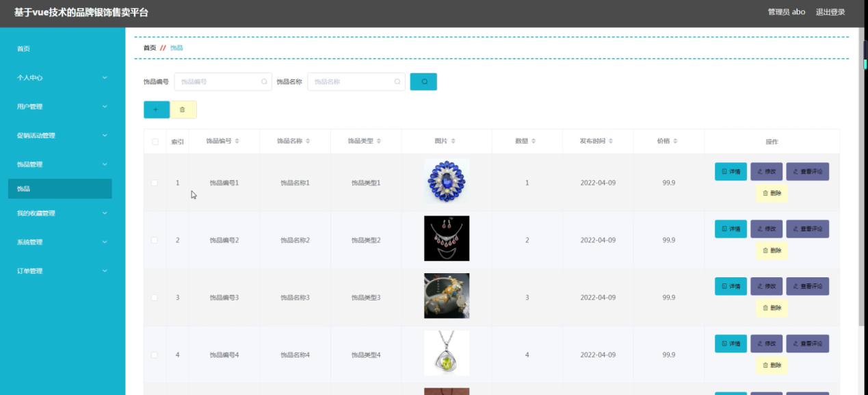Click the blue brooch image thumbnail
Viewport: 868px width, 395px height.
447,181
